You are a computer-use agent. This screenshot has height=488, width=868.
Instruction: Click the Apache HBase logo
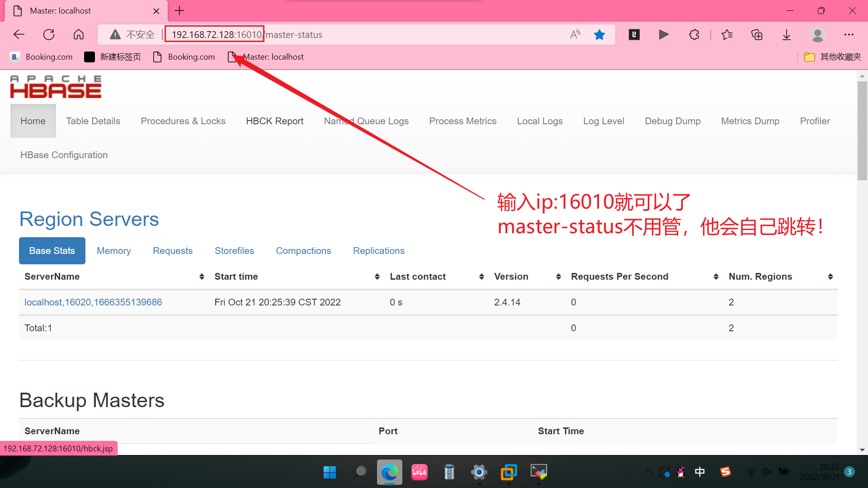click(x=56, y=87)
